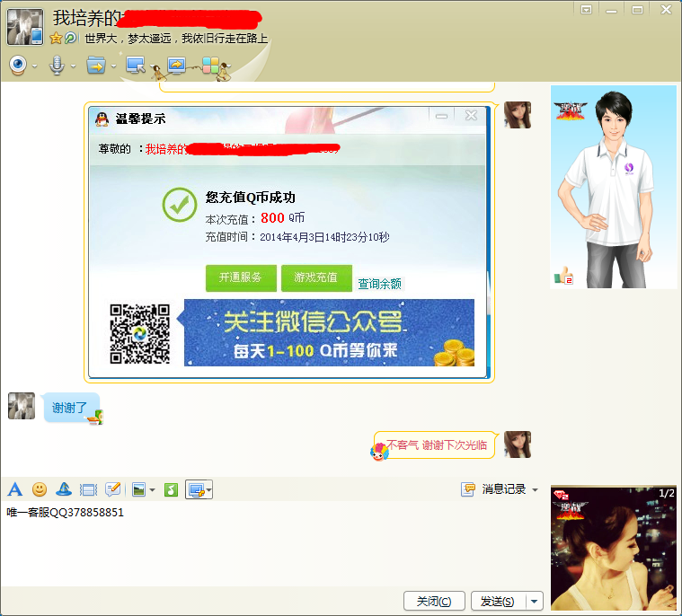Screen dimensions: 682x616
Task: Click the screen share monitor icon
Action: 176,66
